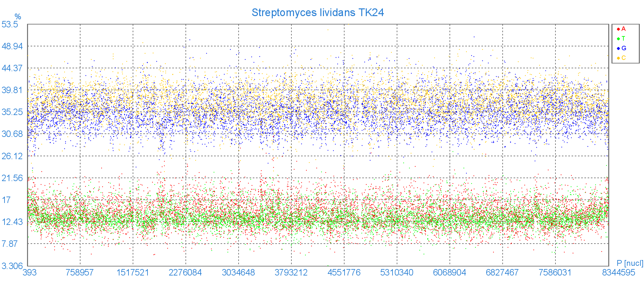Click y-axis label 53.5
Image resolution: width=644 pixels, height=290 pixels.
[x=10, y=24]
